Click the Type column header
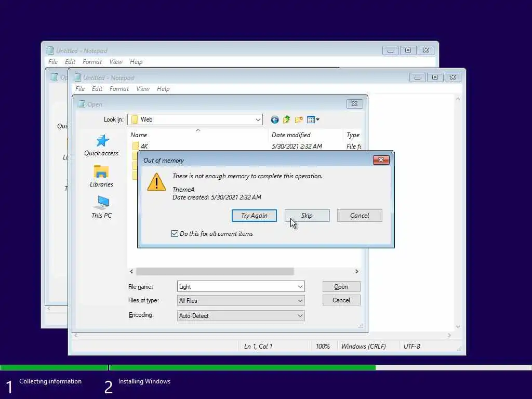 [353, 135]
